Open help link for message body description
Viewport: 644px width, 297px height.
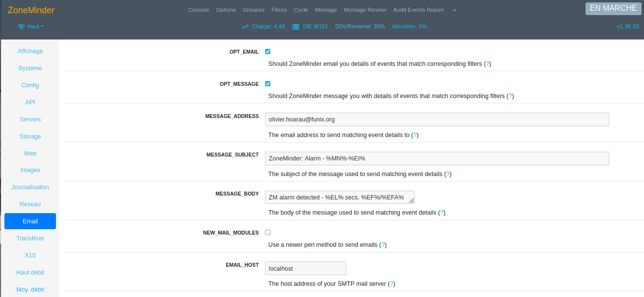coord(442,213)
